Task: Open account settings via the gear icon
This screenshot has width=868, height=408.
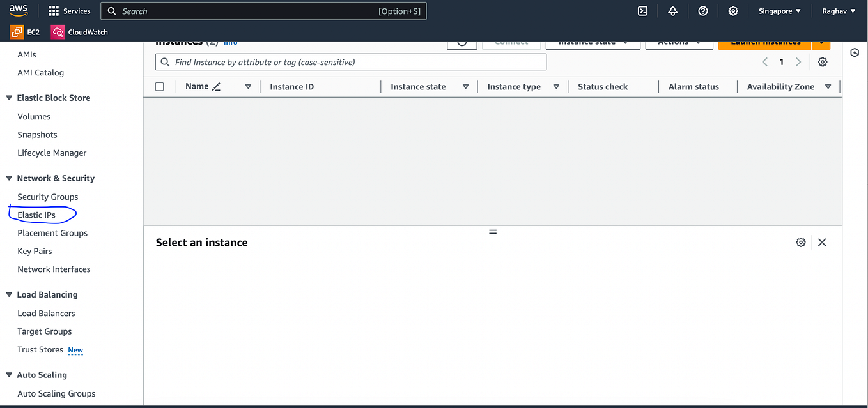Action: pos(733,11)
